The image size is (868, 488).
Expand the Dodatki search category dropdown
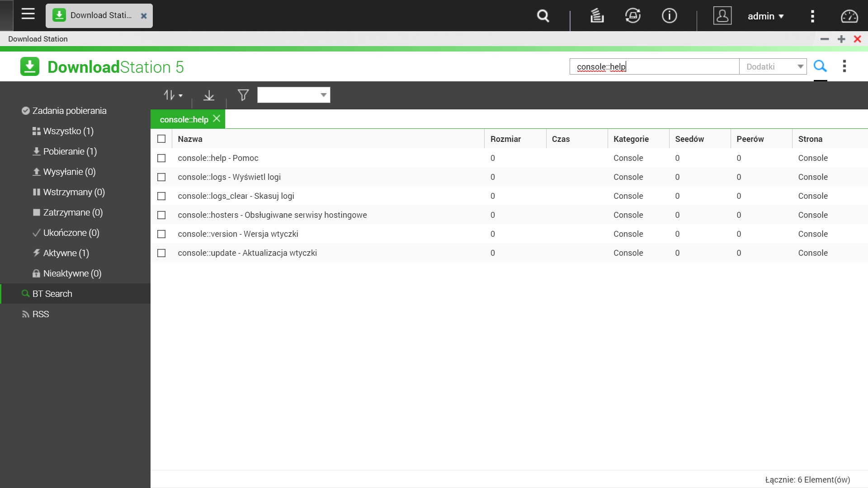[773, 66]
